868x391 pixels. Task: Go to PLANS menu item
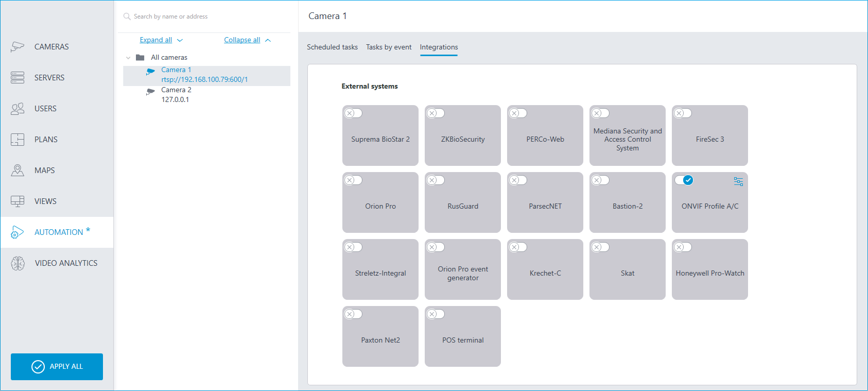(x=57, y=140)
